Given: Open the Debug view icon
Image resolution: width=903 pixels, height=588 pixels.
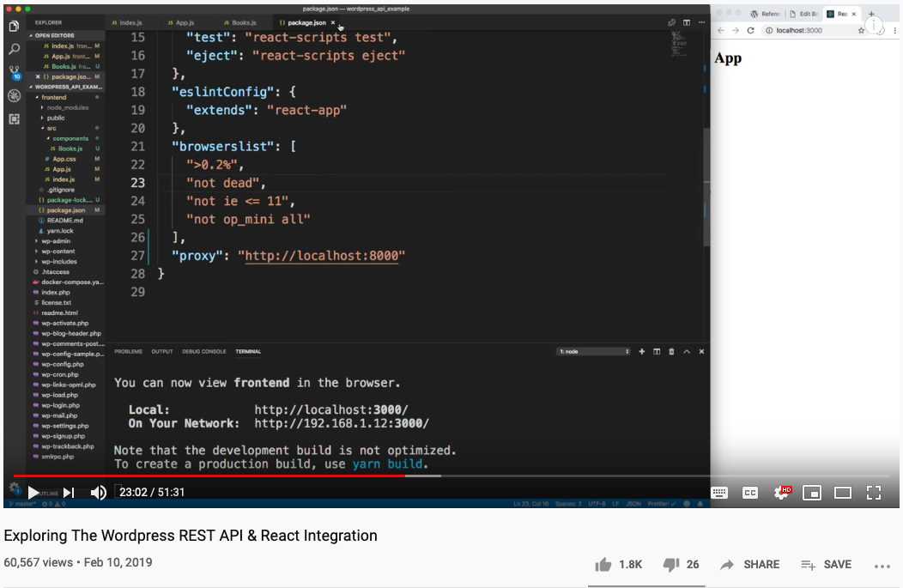Looking at the screenshot, I should pos(14,95).
